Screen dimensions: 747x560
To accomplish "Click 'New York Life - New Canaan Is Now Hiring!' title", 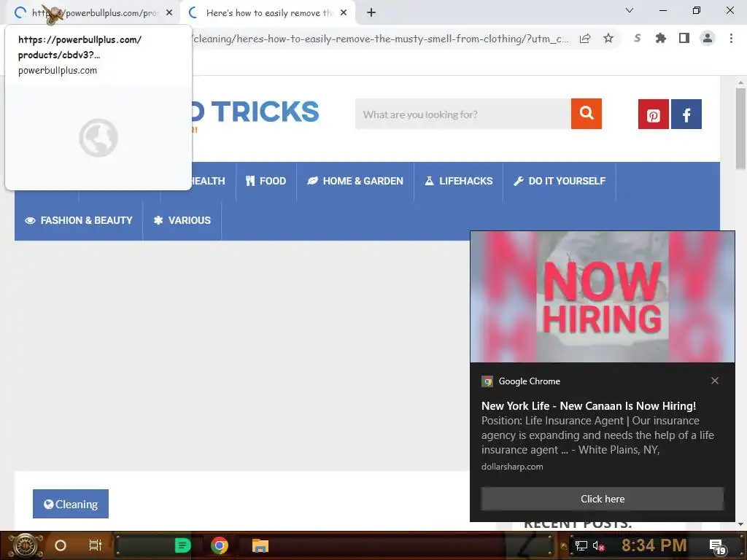I will [x=589, y=405].
